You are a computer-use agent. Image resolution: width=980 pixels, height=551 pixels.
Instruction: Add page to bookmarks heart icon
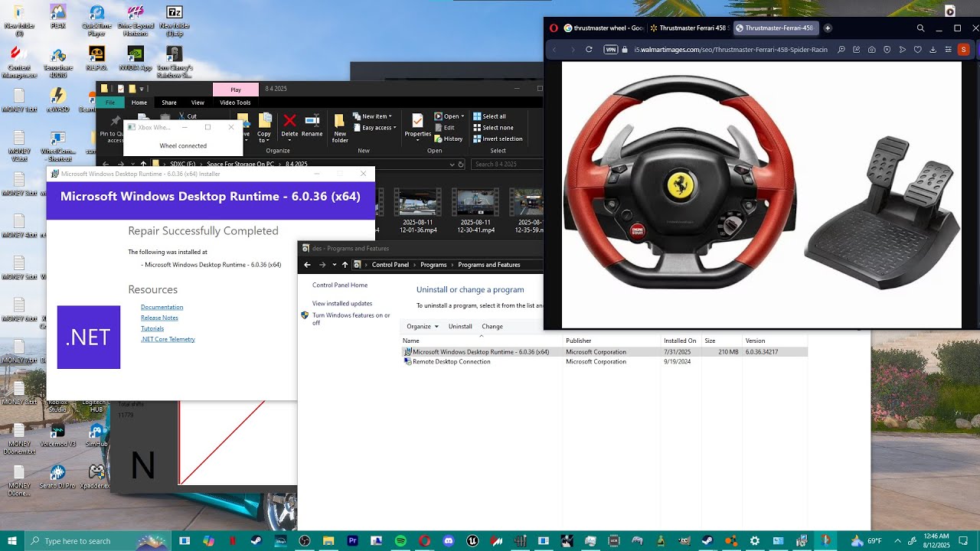coord(917,49)
